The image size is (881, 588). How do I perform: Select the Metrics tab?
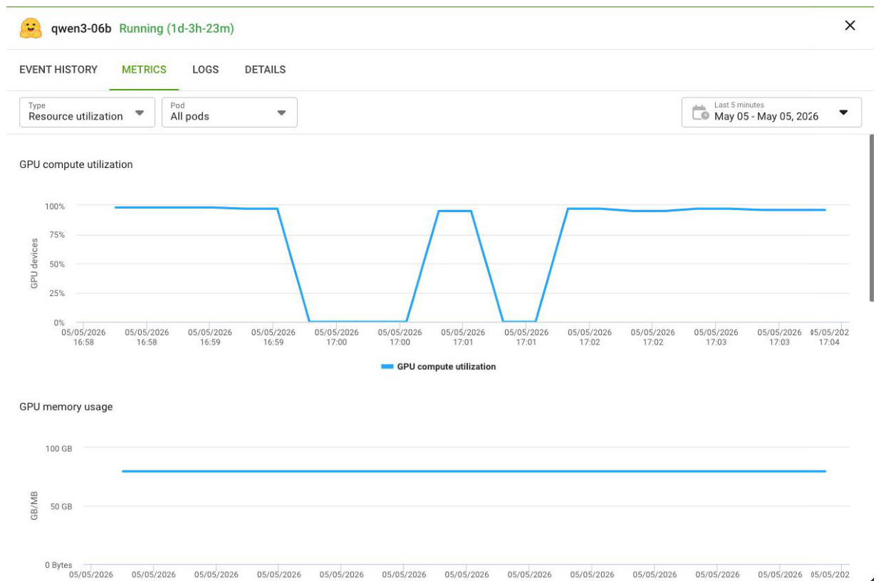pyautogui.click(x=144, y=70)
